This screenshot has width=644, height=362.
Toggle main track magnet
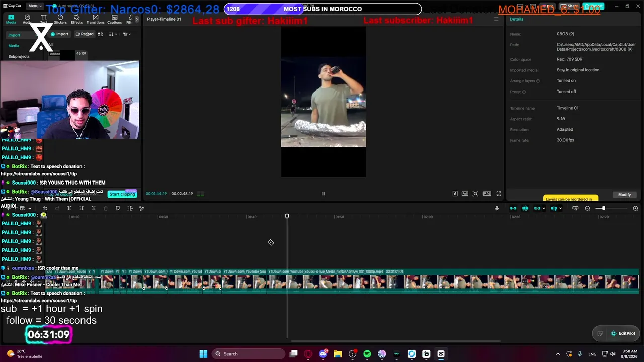click(x=513, y=208)
